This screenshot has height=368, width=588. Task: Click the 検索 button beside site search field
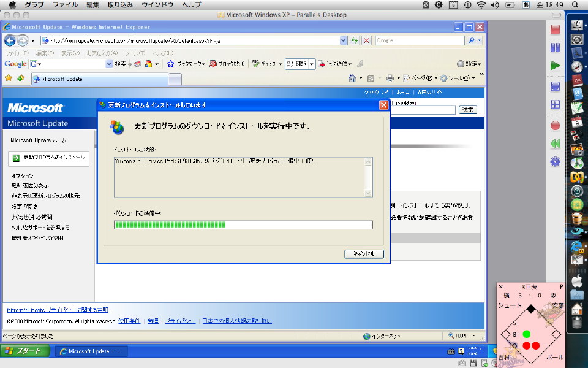pyautogui.click(x=467, y=109)
